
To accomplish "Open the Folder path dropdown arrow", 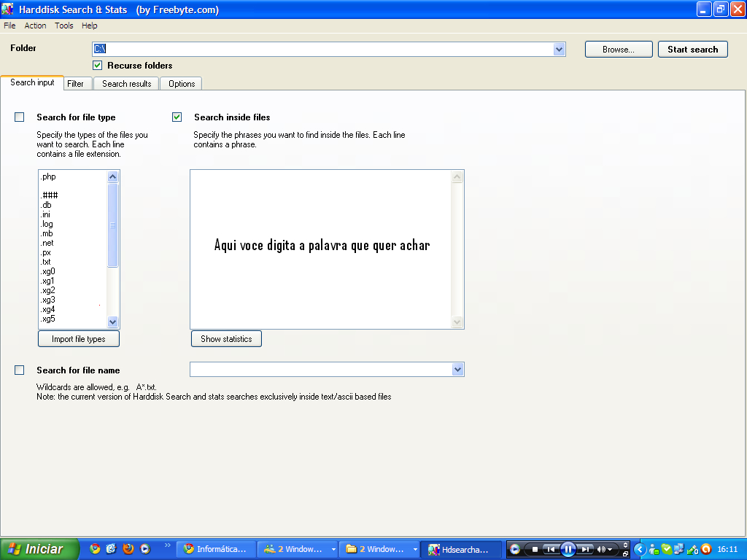I will [560, 49].
